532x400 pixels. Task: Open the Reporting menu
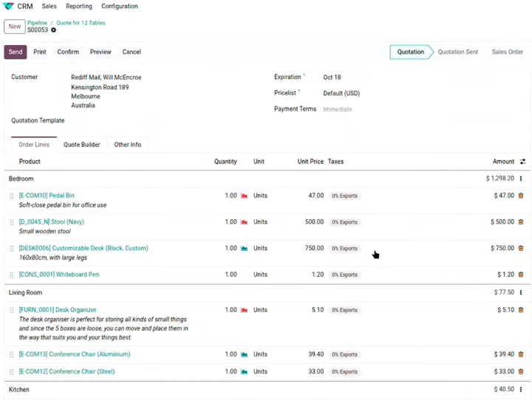click(79, 6)
